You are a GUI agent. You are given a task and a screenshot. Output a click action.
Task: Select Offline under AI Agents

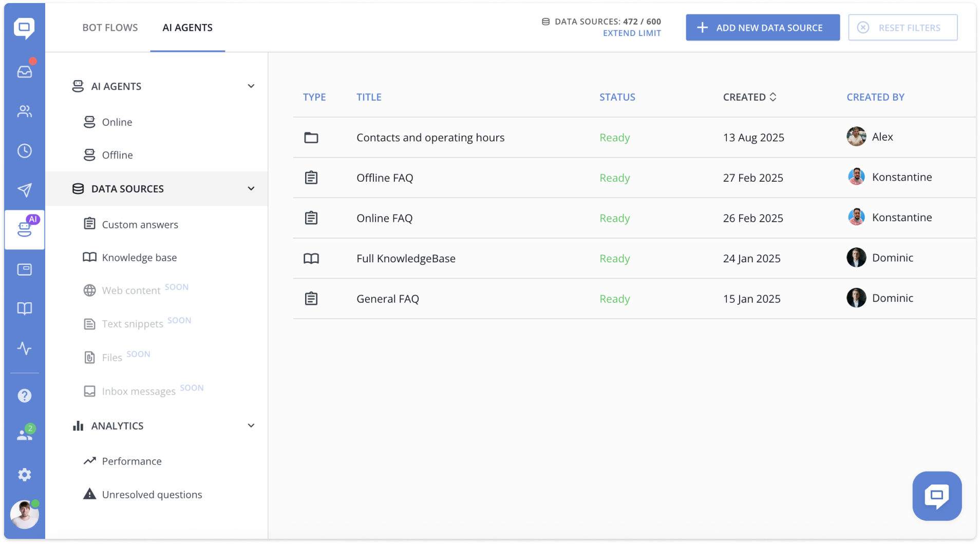point(117,155)
